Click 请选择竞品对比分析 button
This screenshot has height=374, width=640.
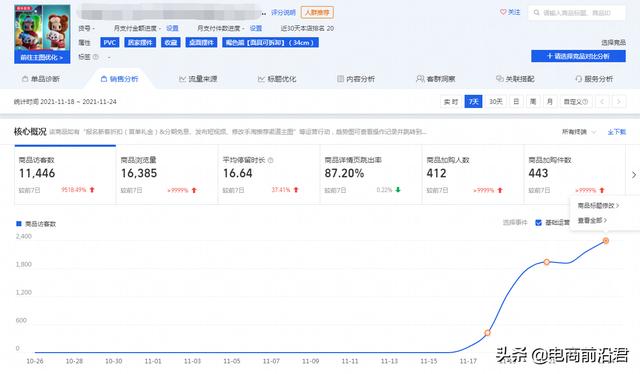click(x=578, y=56)
